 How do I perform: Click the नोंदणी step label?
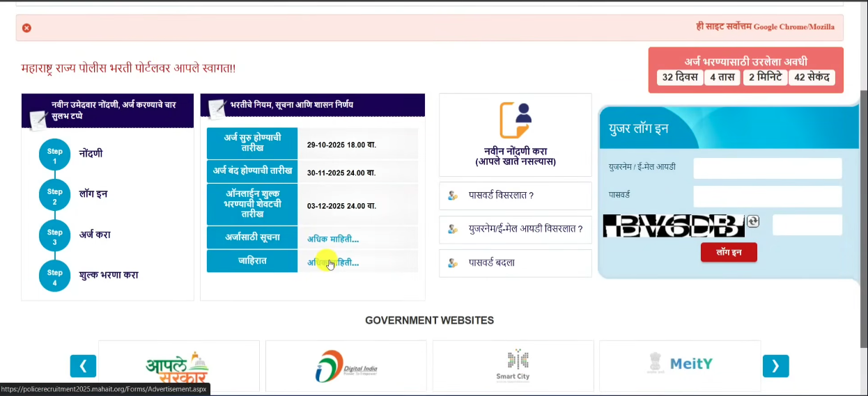[91, 154]
